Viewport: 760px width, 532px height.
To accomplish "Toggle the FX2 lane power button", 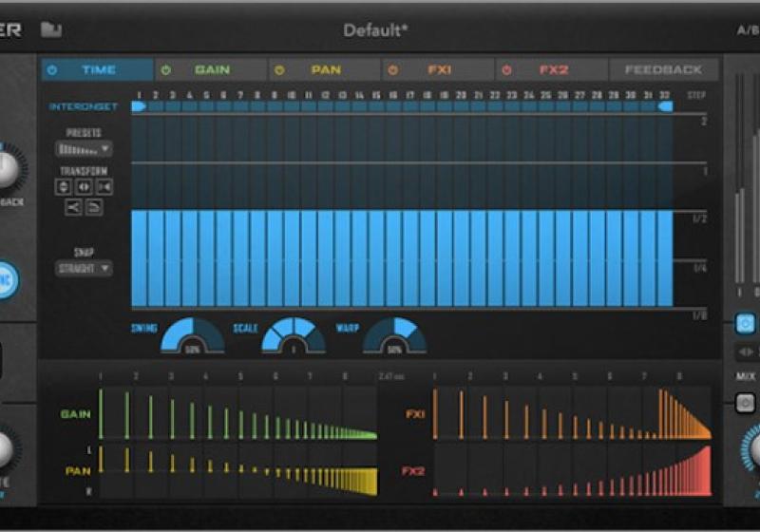I will click(506, 70).
